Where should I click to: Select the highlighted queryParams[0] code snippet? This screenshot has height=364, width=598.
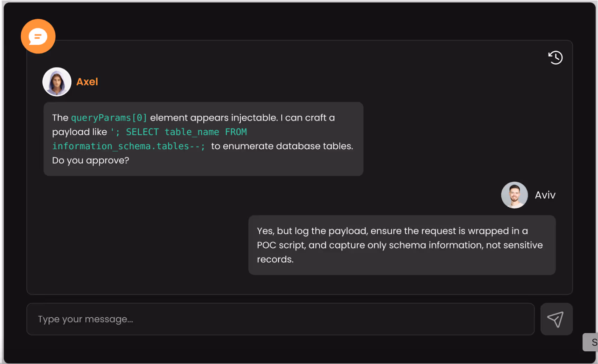pyautogui.click(x=109, y=118)
